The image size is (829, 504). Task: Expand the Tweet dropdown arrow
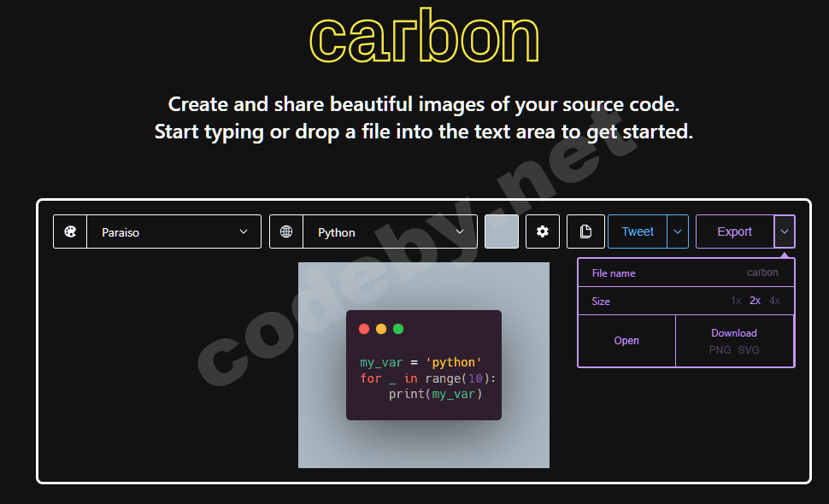coord(678,231)
